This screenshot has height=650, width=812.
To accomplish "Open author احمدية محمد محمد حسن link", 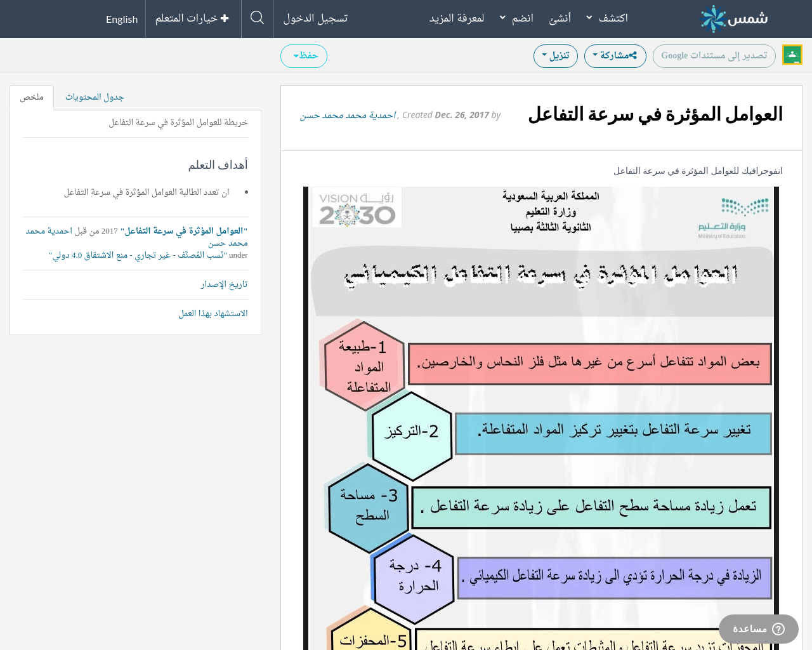I will pos(348,115).
